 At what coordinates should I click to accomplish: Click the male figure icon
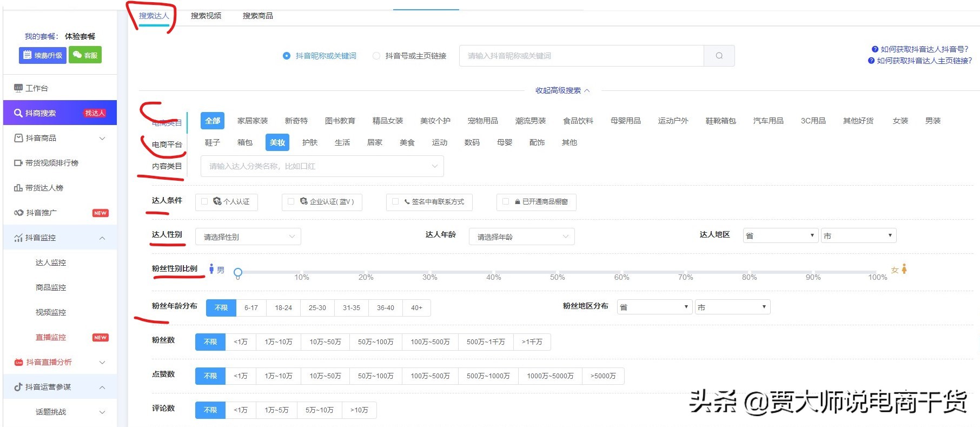click(x=211, y=269)
